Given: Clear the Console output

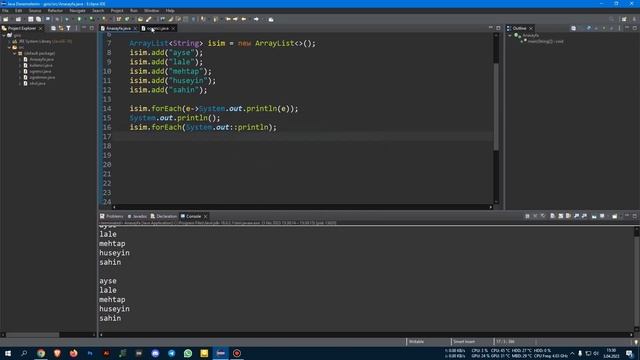Looking at the screenshot, I should click(552, 216).
